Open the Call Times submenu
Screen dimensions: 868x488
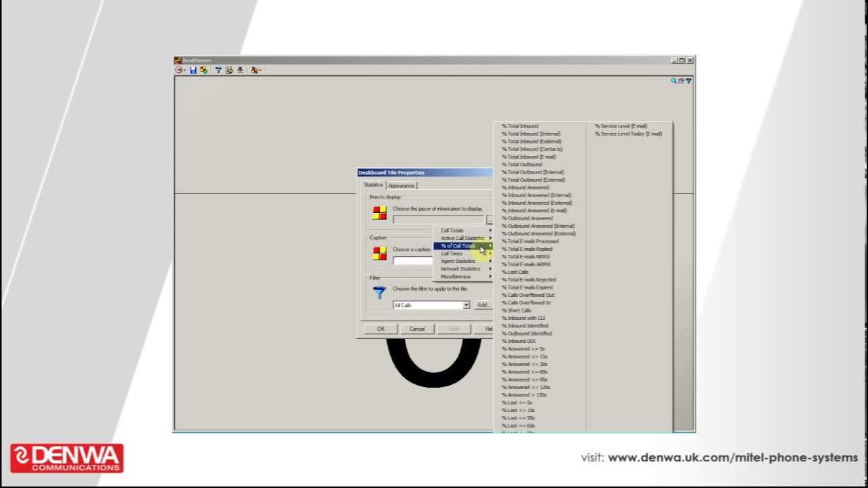(463, 253)
